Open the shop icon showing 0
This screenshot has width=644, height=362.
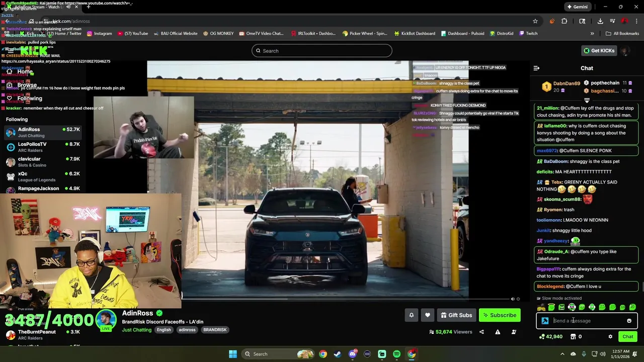(576, 337)
